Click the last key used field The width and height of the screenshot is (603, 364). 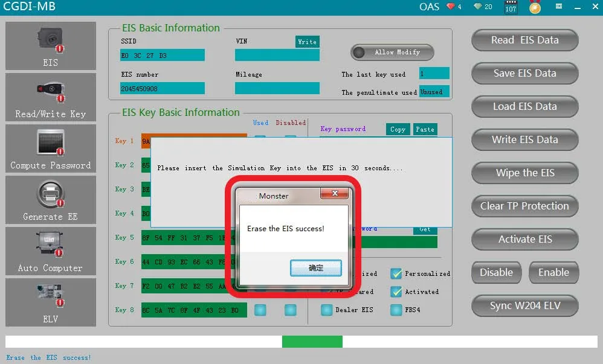pyautogui.click(x=434, y=74)
